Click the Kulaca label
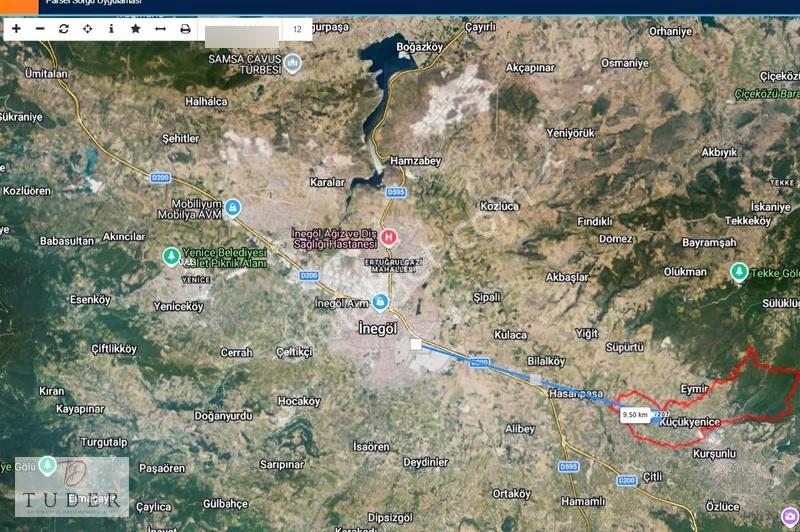The height and width of the screenshot is (532, 800). click(511, 335)
